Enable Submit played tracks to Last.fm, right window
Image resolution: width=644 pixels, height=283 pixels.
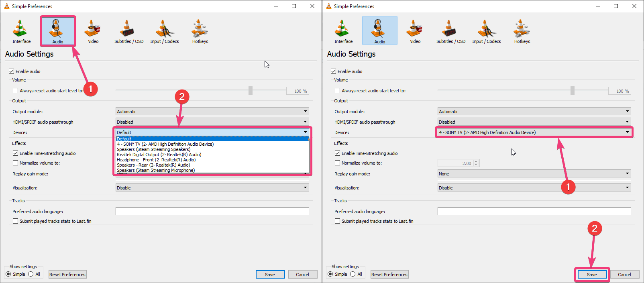click(337, 221)
